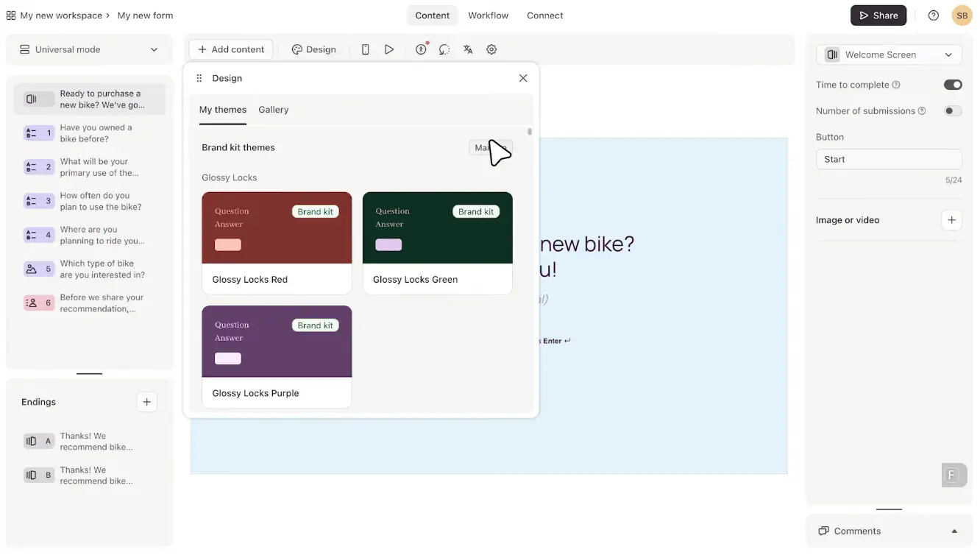Viewport: 980px width, 558px height.
Task: Click Add content button
Action: (x=231, y=49)
